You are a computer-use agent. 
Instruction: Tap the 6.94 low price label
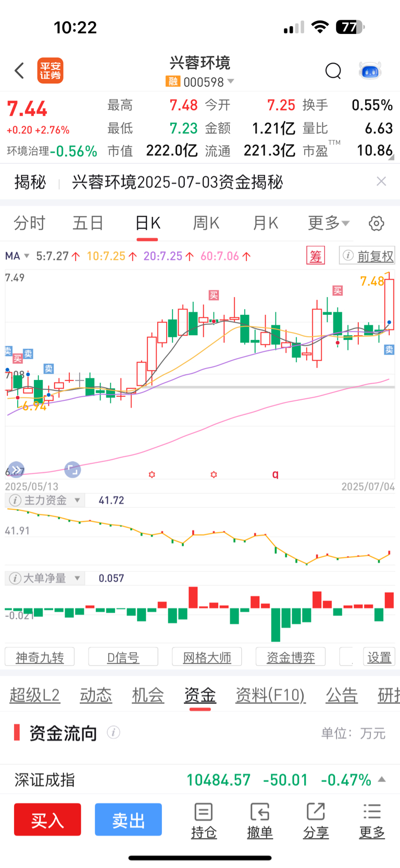tap(34, 406)
